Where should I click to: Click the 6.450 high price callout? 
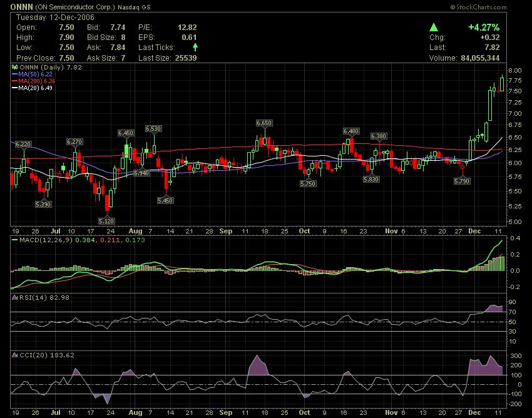pos(126,133)
